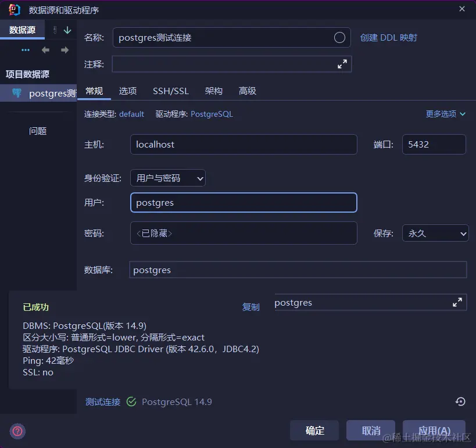Open the 注释 field expanded editor icon

342,64
